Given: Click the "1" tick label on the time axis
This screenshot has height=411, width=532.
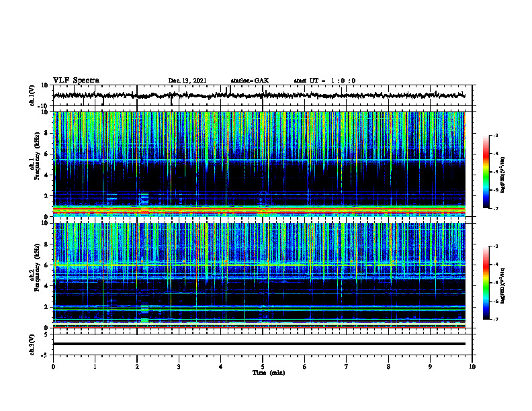Looking at the screenshot, I should pos(95,367).
